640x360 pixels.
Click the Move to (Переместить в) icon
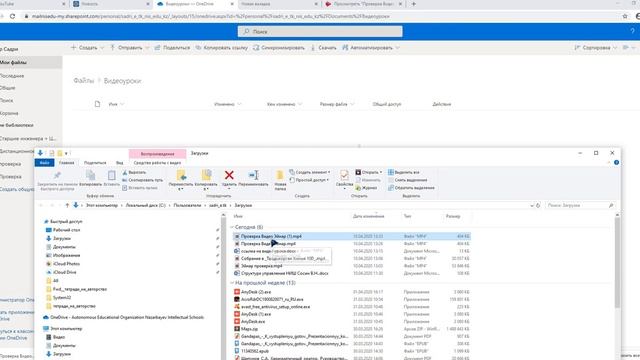(181, 176)
